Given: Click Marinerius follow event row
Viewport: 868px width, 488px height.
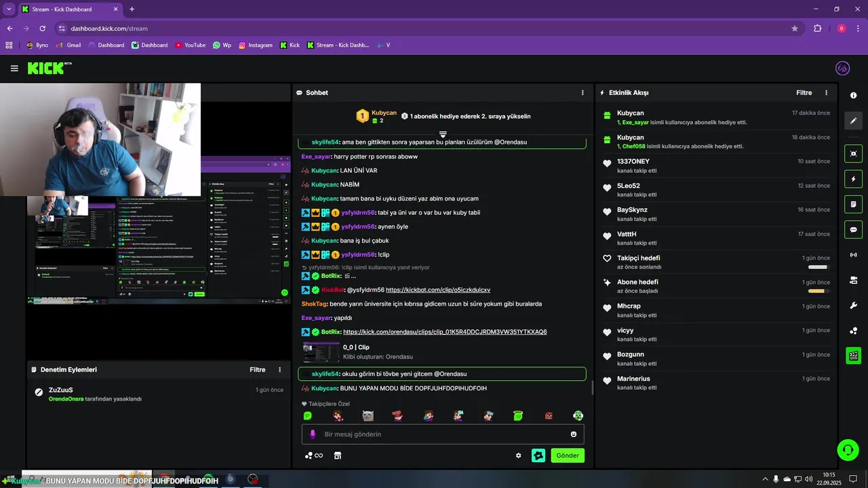Looking at the screenshot, I should point(716,382).
